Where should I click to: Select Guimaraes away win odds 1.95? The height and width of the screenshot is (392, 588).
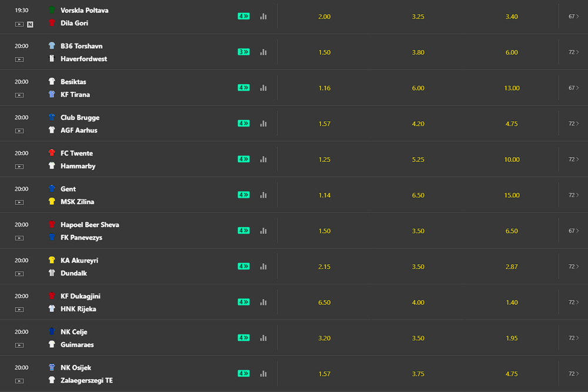(512, 338)
